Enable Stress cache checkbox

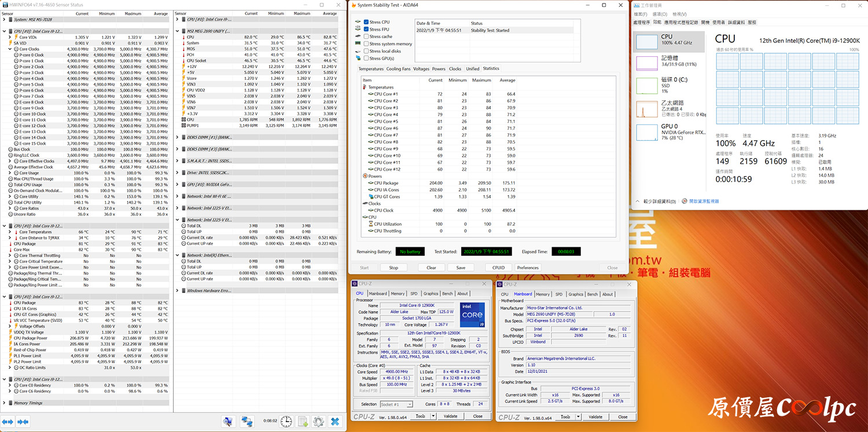point(366,36)
